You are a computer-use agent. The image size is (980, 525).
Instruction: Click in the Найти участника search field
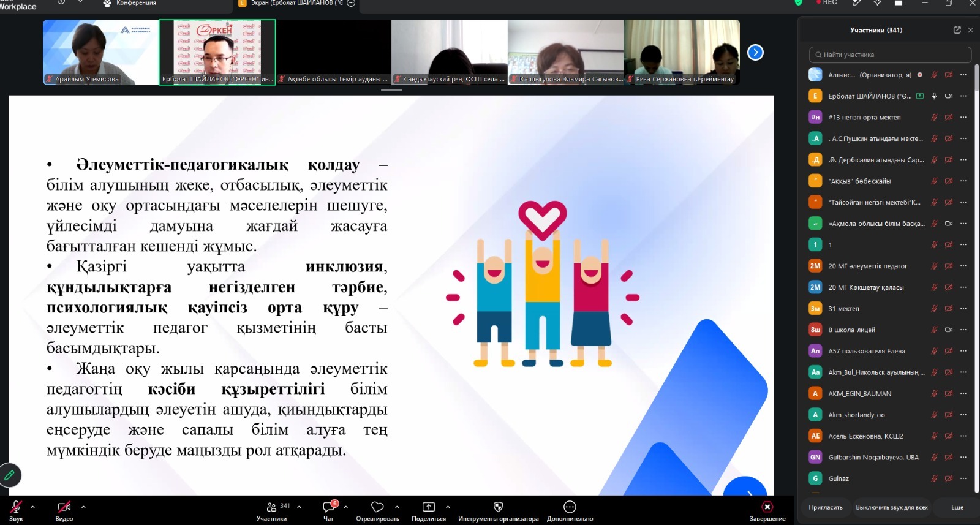pyautogui.click(x=890, y=55)
